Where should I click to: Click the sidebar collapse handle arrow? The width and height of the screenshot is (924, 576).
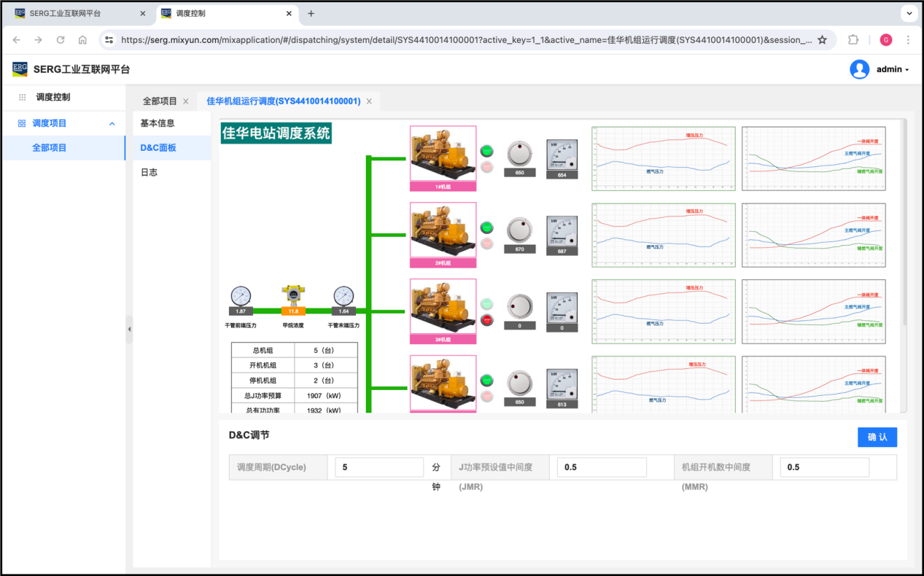tap(129, 330)
